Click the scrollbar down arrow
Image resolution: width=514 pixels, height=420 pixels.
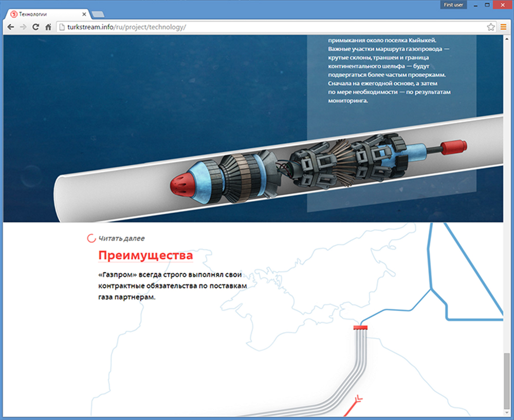(507, 413)
